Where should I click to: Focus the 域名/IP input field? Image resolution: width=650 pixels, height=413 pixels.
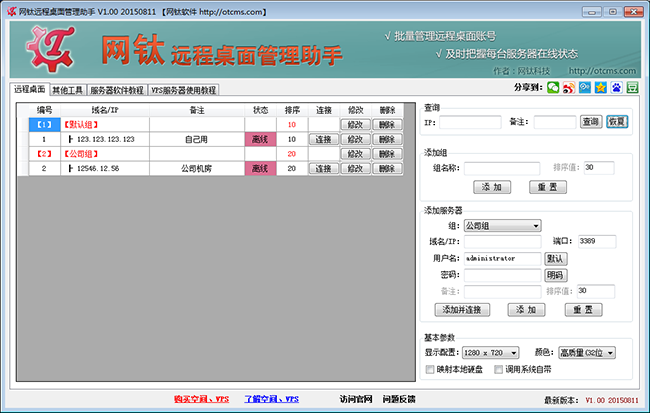(502, 241)
